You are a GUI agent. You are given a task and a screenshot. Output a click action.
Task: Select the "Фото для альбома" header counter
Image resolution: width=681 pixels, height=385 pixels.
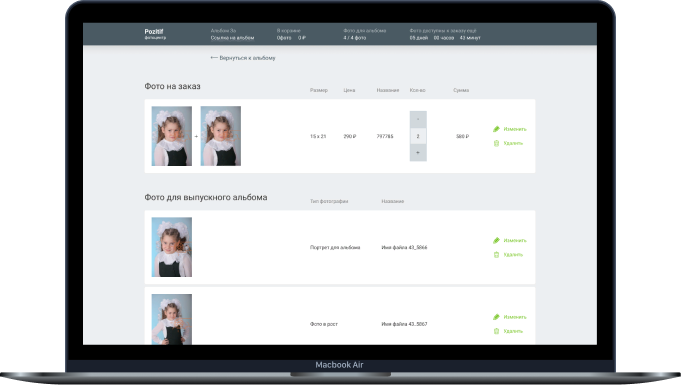click(x=364, y=34)
